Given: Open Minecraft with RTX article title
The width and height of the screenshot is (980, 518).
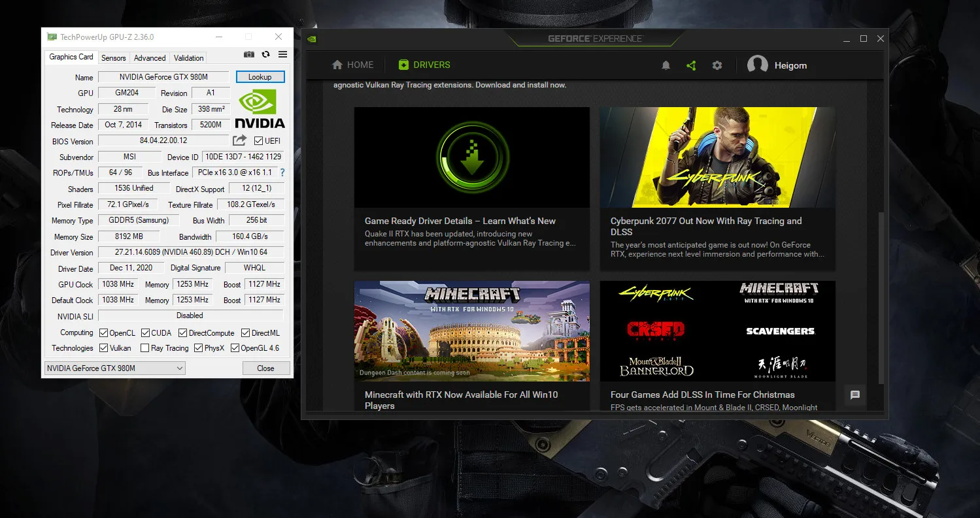Looking at the screenshot, I should pyautogui.click(x=462, y=400).
